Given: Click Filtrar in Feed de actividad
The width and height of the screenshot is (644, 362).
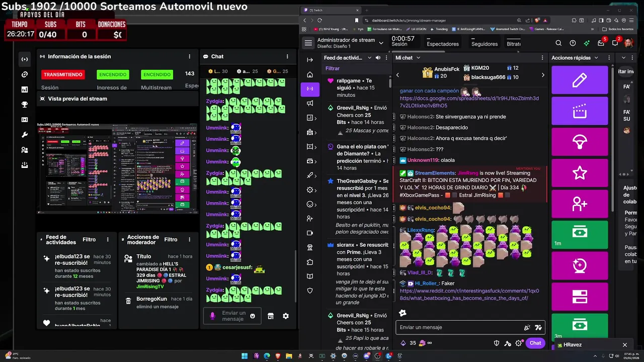Looking at the screenshot, I should [x=333, y=68].
